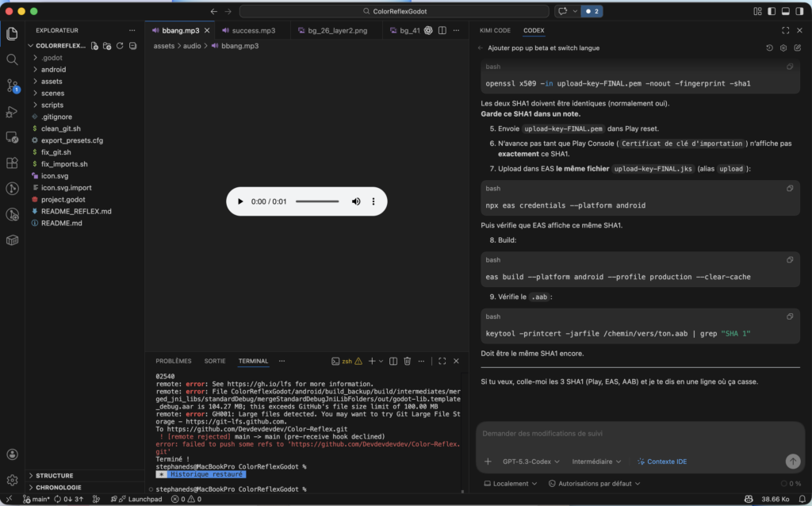Copy the eas build command via copy icon
The image size is (812, 506).
point(789,259)
